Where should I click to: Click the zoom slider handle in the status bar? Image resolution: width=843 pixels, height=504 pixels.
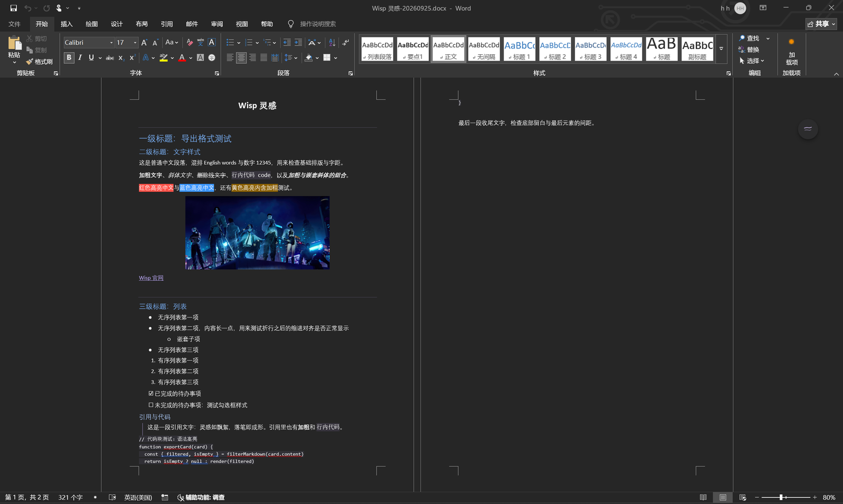781,497
